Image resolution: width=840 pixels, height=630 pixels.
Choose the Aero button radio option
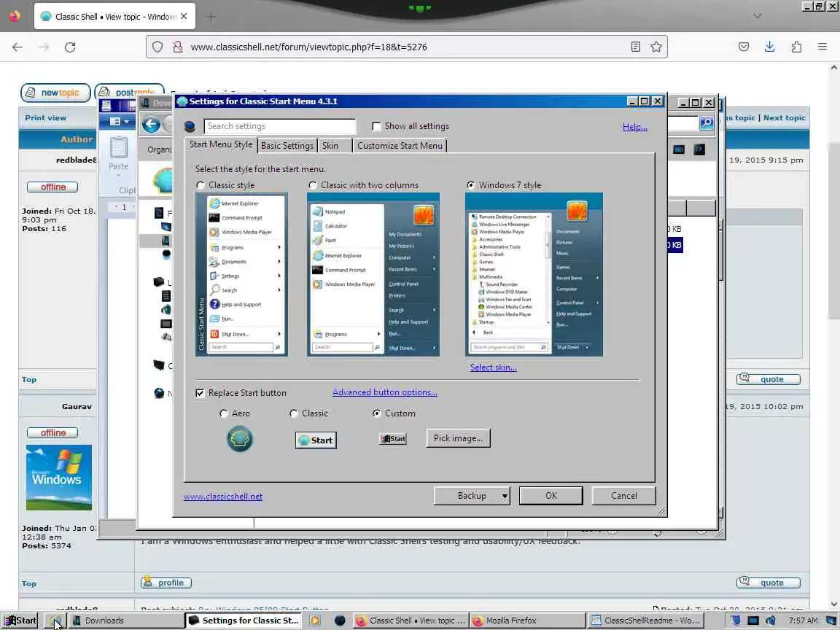point(223,413)
